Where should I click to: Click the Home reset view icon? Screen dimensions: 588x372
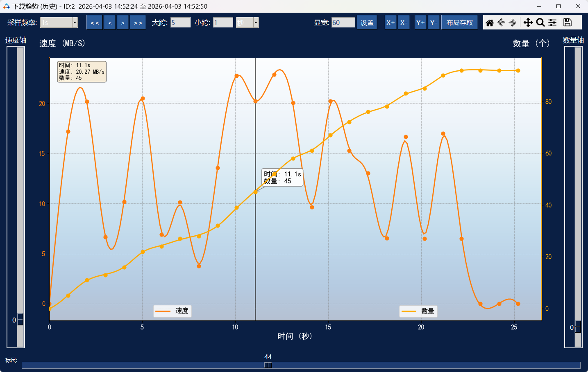click(x=489, y=23)
